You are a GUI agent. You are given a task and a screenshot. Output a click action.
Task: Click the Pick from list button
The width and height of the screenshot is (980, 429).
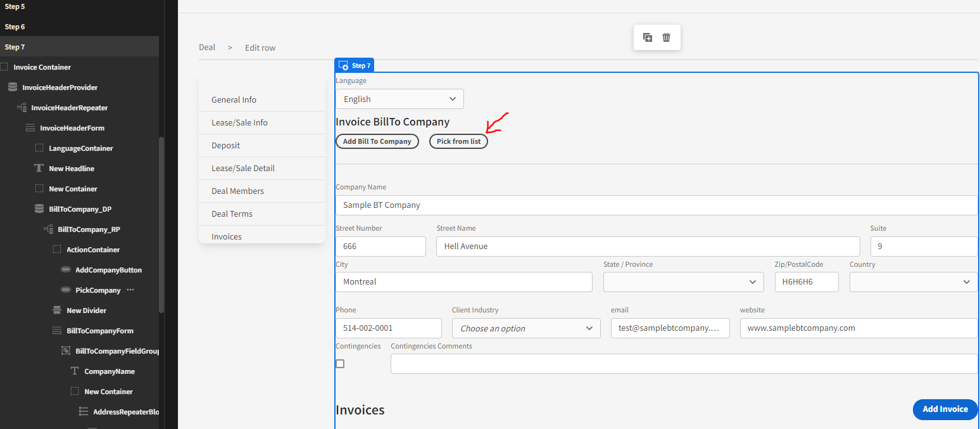coord(458,141)
